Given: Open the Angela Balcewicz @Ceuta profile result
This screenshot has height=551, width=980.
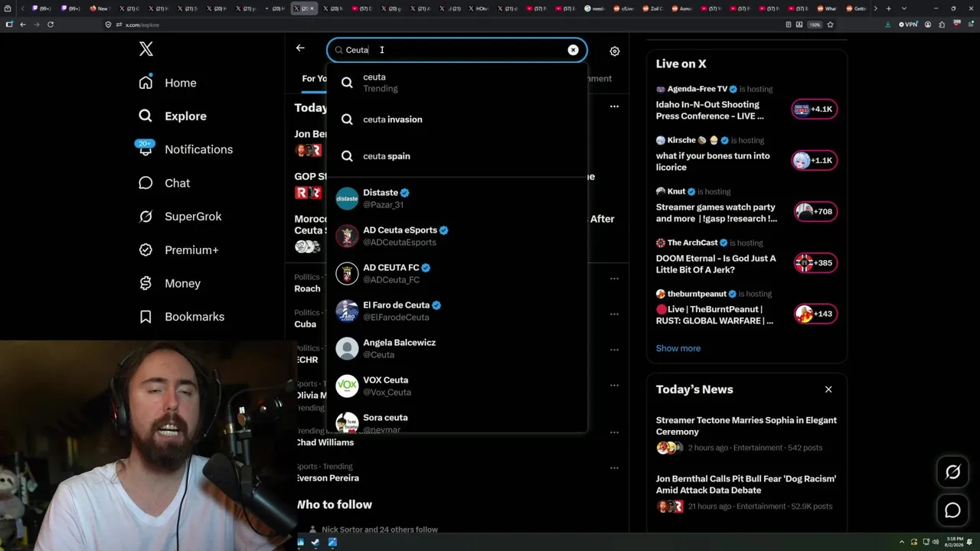Looking at the screenshot, I should click(457, 348).
